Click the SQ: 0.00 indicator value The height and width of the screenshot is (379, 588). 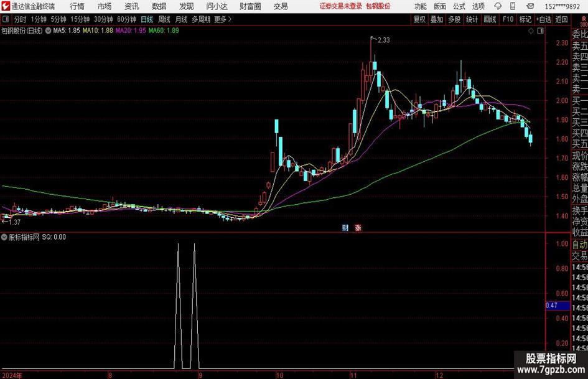54,237
